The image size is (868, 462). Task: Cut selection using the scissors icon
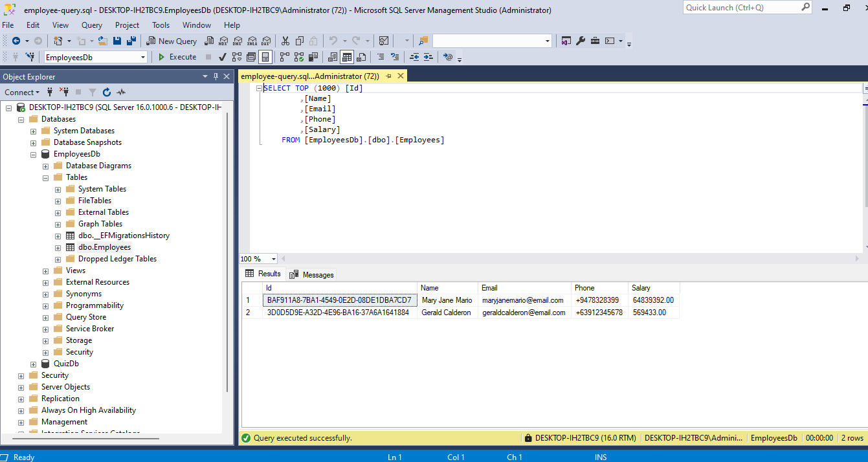(x=285, y=41)
